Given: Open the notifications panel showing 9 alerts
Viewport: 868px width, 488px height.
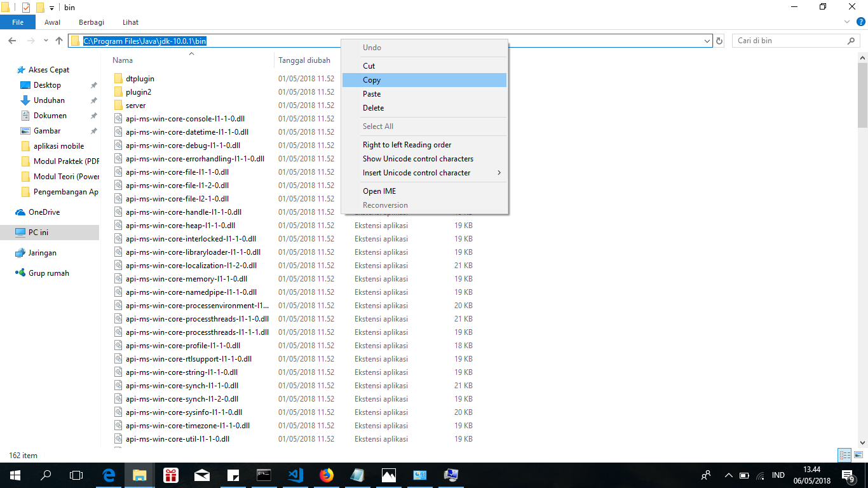Looking at the screenshot, I should pos(847,475).
